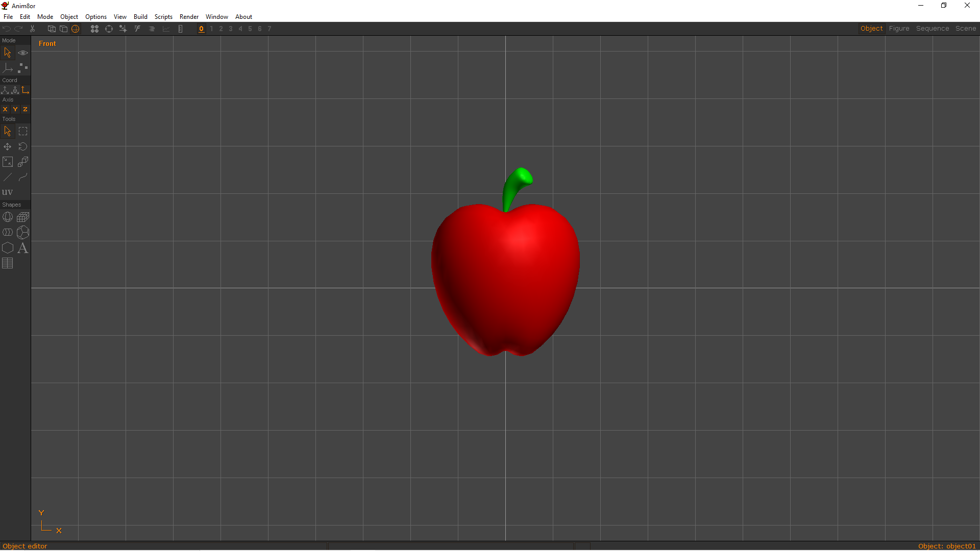Activate the wireframe eye mode icon
The height and width of the screenshot is (551, 980).
22,52
